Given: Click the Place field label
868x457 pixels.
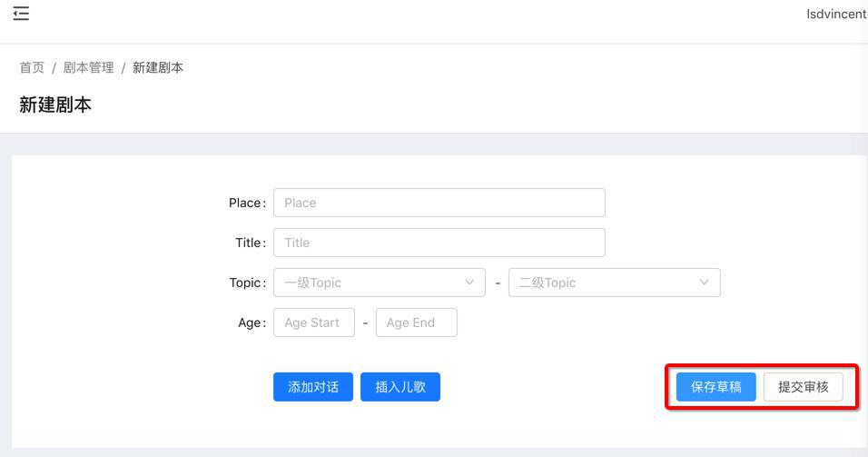Looking at the screenshot, I should tap(246, 203).
